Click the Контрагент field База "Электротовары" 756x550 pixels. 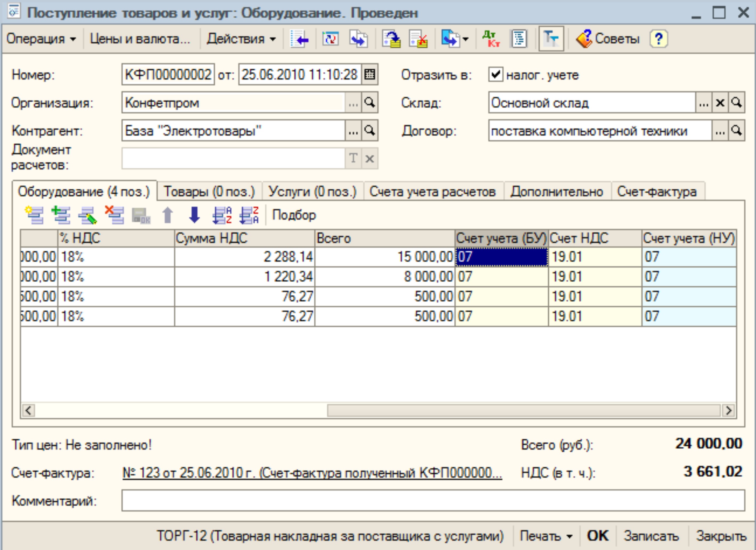(x=233, y=131)
